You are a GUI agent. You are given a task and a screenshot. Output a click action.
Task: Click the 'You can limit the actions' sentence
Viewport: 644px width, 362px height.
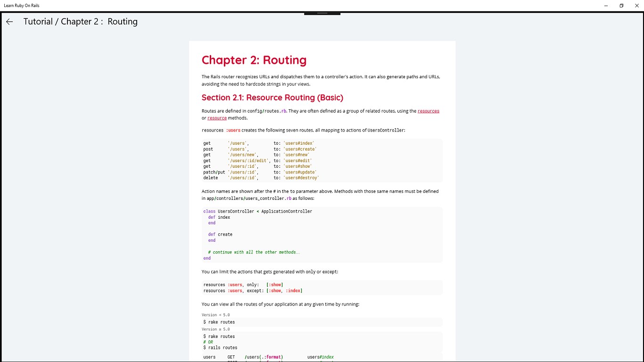pyautogui.click(x=270, y=272)
